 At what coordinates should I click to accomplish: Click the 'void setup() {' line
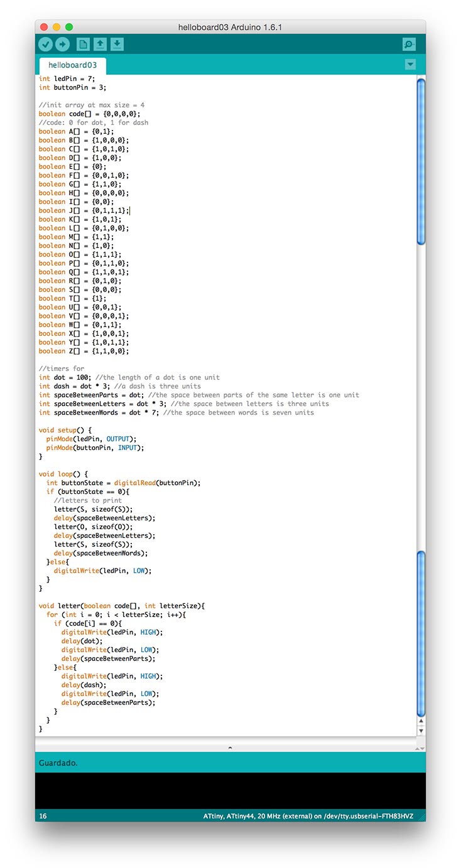(65, 430)
